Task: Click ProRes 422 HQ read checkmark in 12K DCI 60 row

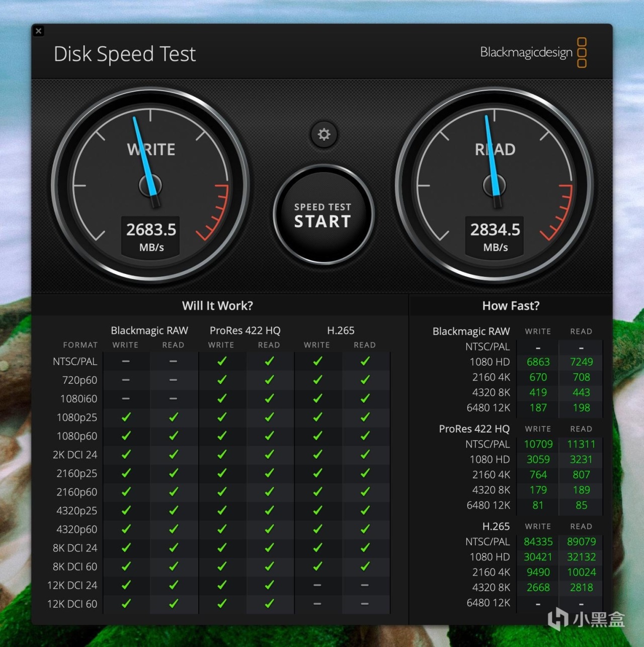Action: pyautogui.click(x=270, y=603)
